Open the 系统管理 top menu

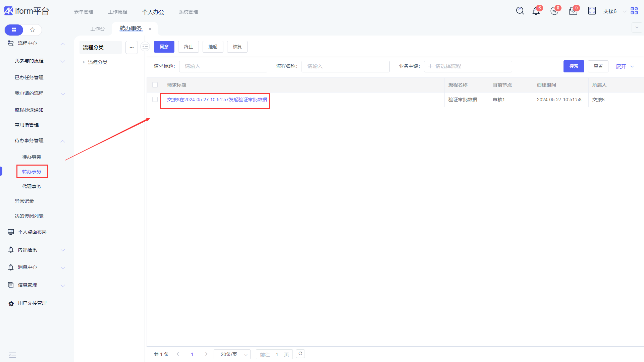[188, 12]
